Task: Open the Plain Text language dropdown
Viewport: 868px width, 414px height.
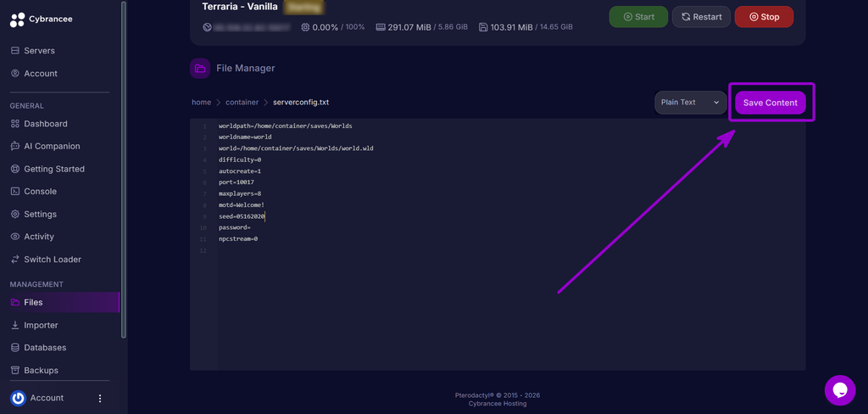Action: (691, 103)
